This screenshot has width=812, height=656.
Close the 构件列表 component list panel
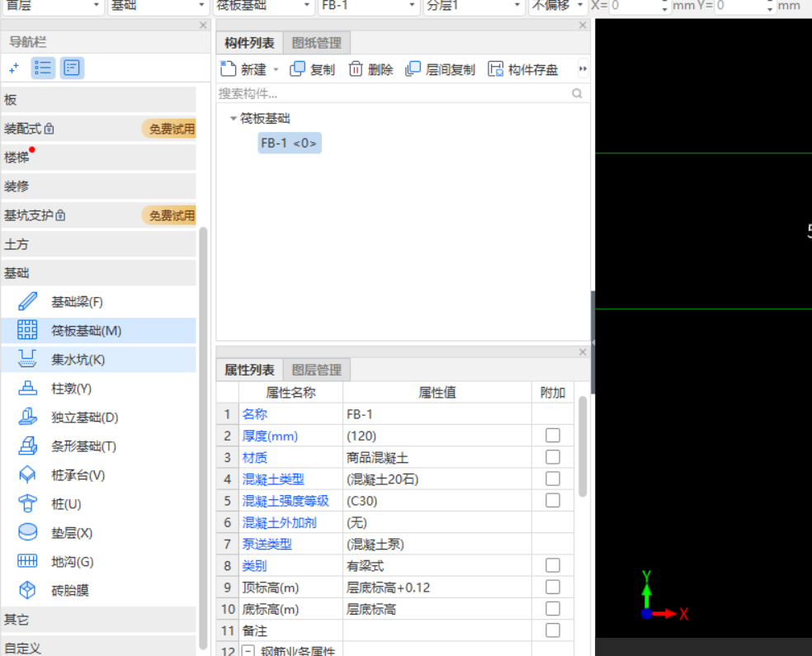tap(583, 25)
